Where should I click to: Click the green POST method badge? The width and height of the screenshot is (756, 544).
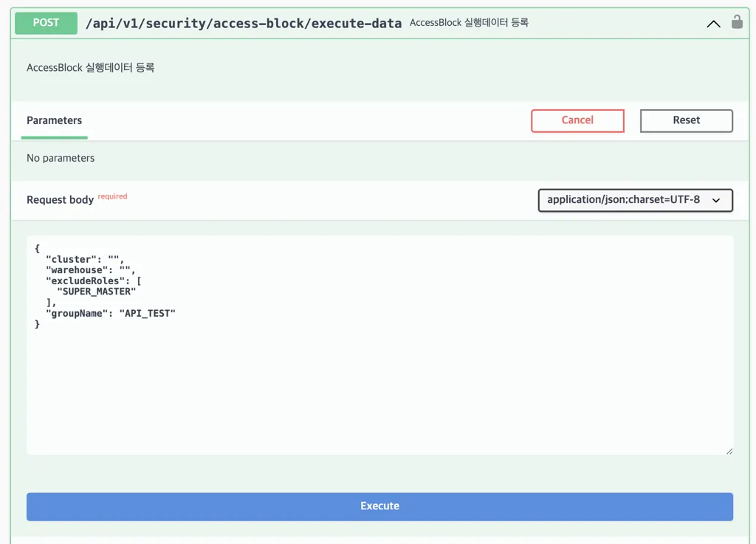point(46,23)
